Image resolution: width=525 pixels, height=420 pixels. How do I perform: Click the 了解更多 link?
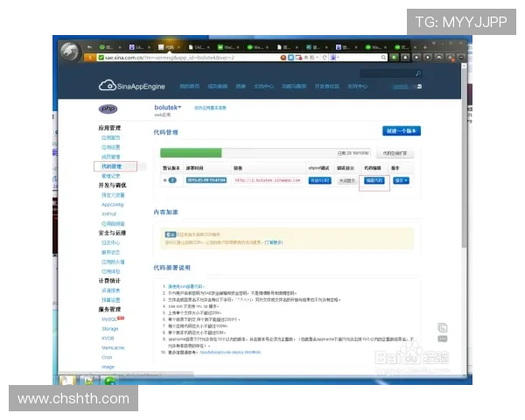pyautogui.click(x=274, y=242)
